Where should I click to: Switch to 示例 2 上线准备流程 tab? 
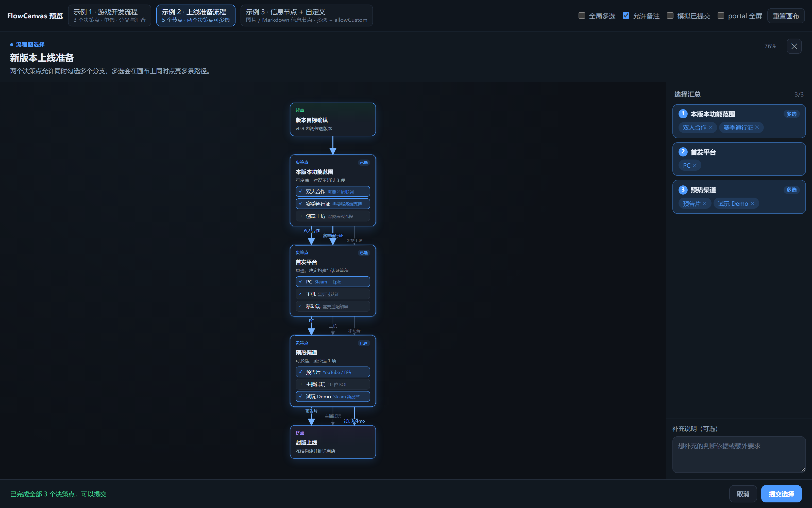click(x=196, y=15)
